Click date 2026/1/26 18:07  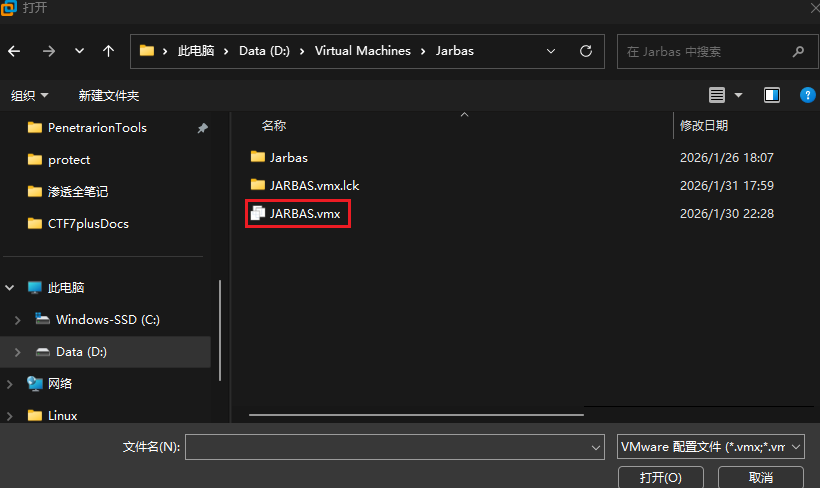[x=726, y=157]
